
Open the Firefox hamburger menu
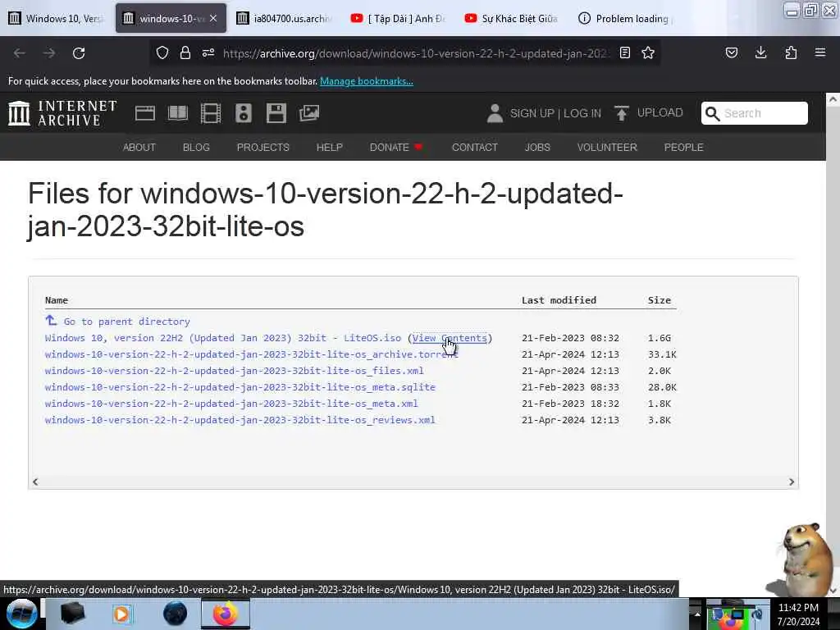820,52
